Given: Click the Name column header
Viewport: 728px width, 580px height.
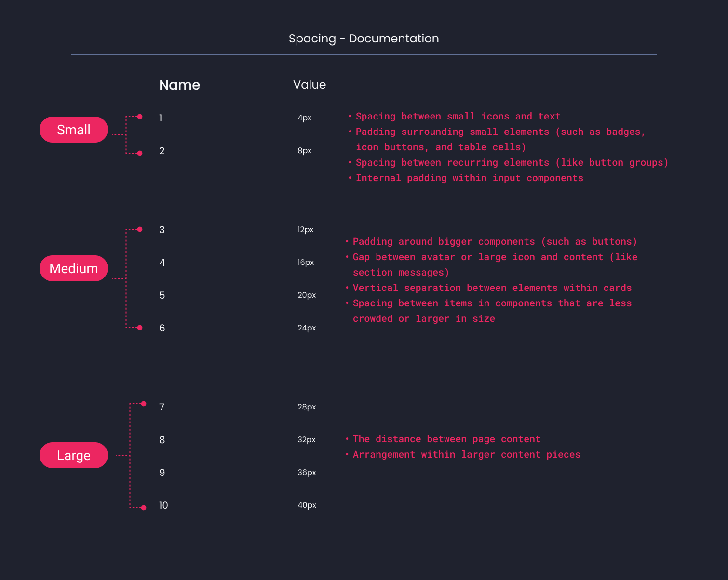Looking at the screenshot, I should point(179,85).
